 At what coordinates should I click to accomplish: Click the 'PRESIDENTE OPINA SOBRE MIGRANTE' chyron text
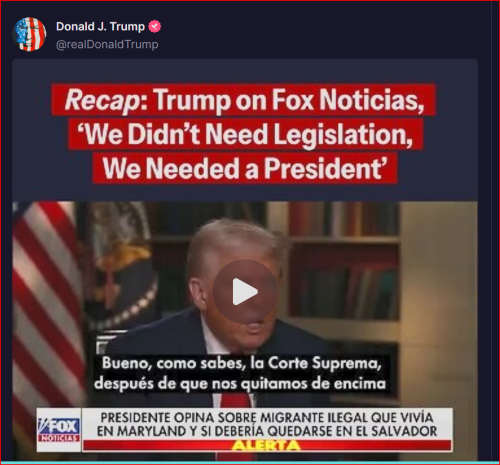(x=267, y=418)
